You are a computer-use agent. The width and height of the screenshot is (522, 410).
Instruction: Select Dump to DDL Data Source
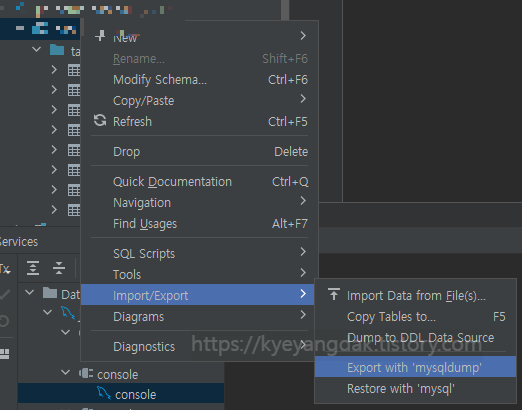pos(415,337)
